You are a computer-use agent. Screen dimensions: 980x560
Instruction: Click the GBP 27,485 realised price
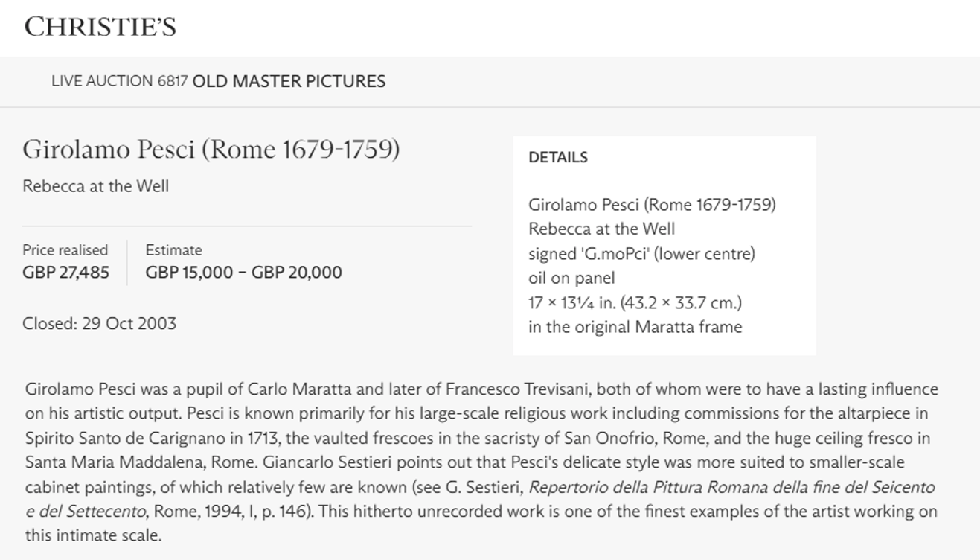point(65,273)
